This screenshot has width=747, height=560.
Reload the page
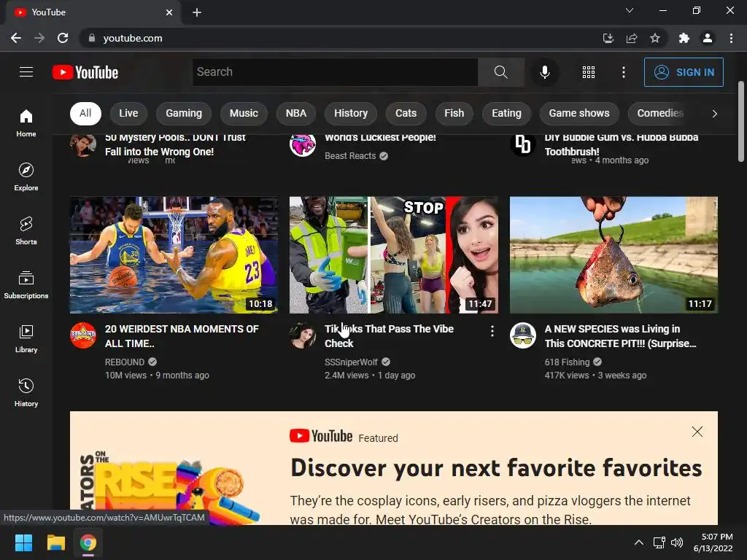tap(63, 38)
